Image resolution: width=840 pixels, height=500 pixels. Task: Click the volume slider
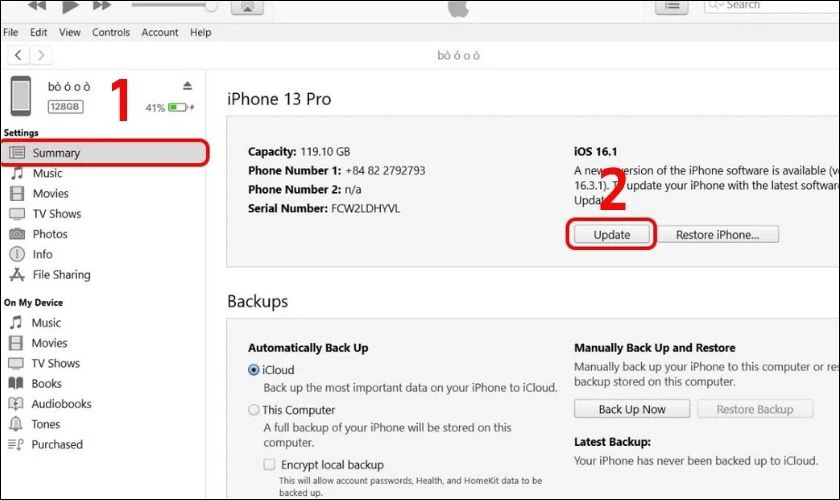tap(174, 5)
